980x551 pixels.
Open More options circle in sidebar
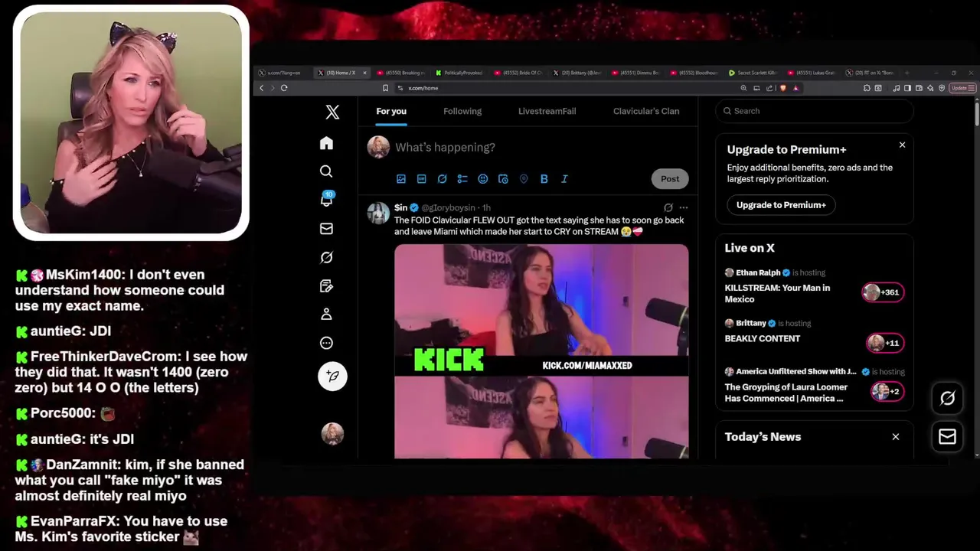coord(326,343)
